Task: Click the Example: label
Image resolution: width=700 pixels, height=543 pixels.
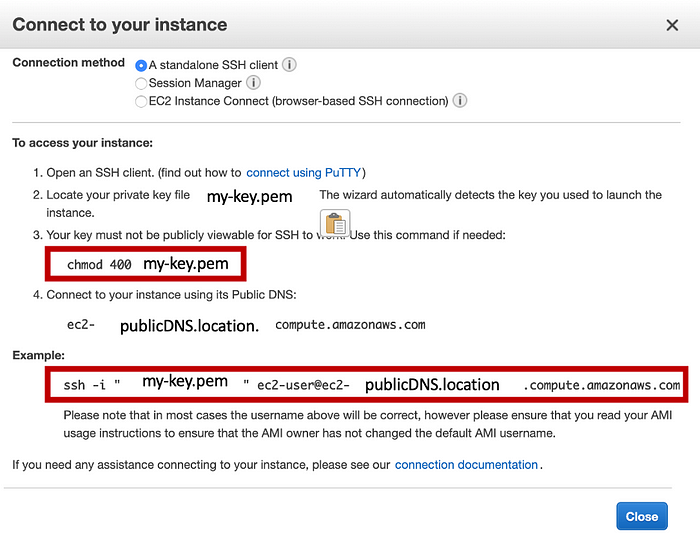Action: tap(38, 355)
